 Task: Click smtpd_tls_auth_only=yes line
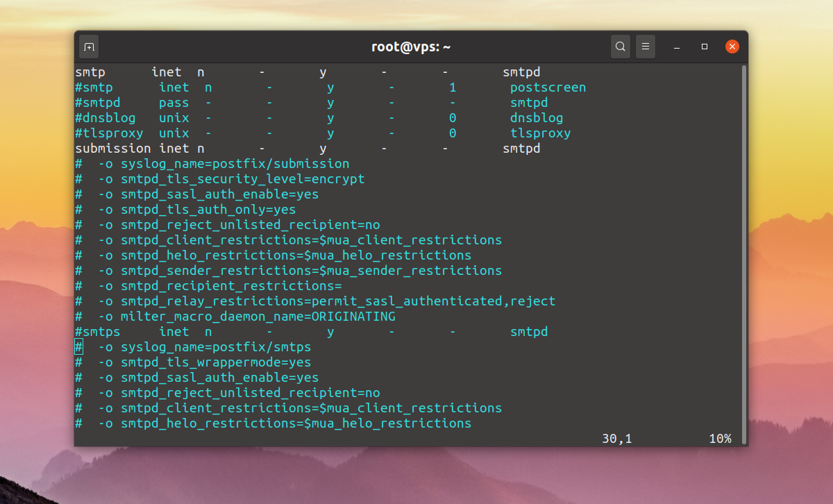185,210
